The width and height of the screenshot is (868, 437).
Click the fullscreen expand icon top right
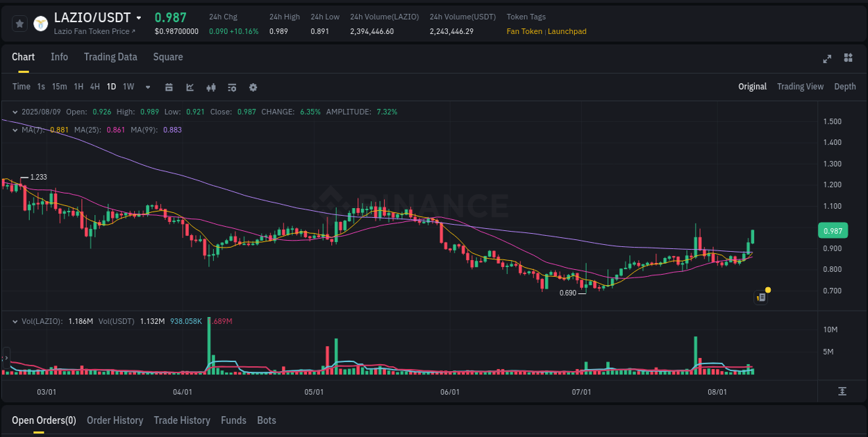coord(826,59)
